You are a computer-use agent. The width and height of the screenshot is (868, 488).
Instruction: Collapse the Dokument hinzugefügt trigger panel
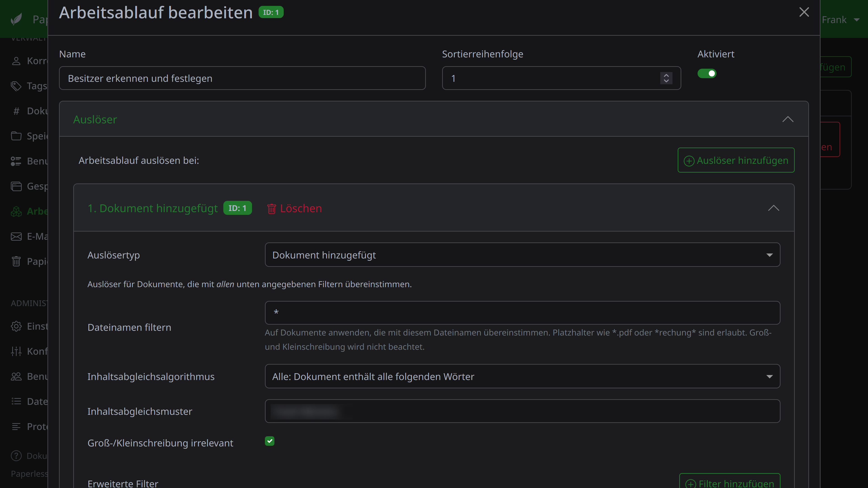point(774,208)
